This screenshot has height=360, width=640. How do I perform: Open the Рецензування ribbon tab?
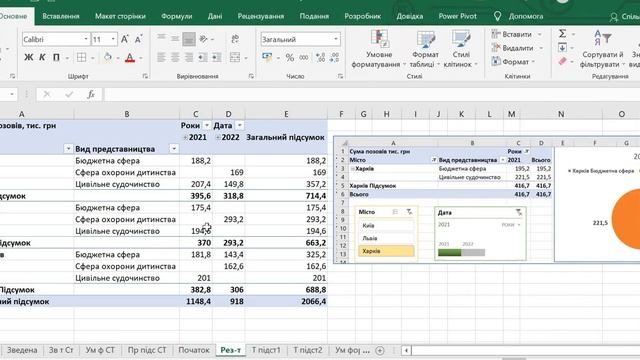point(260,16)
